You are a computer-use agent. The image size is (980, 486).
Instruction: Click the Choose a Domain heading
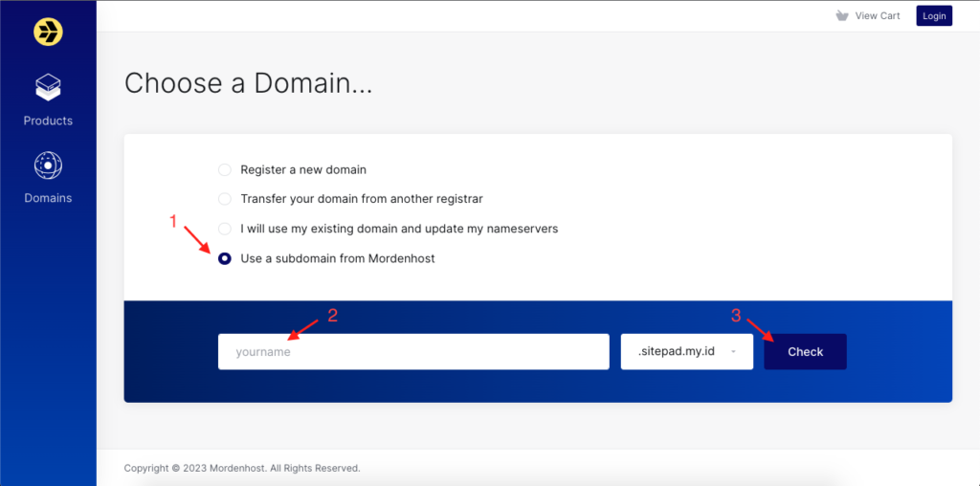tap(248, 83)
